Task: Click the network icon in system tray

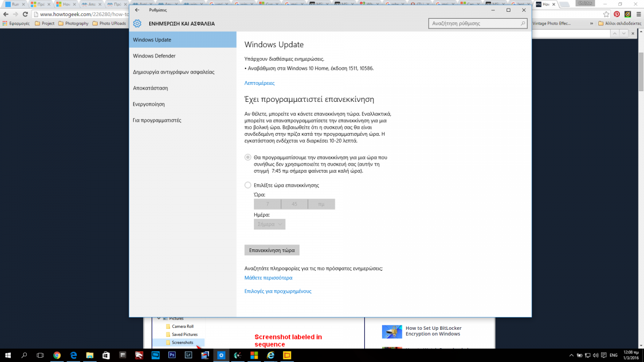Action: pyautogui.click(x=589, y=355)
